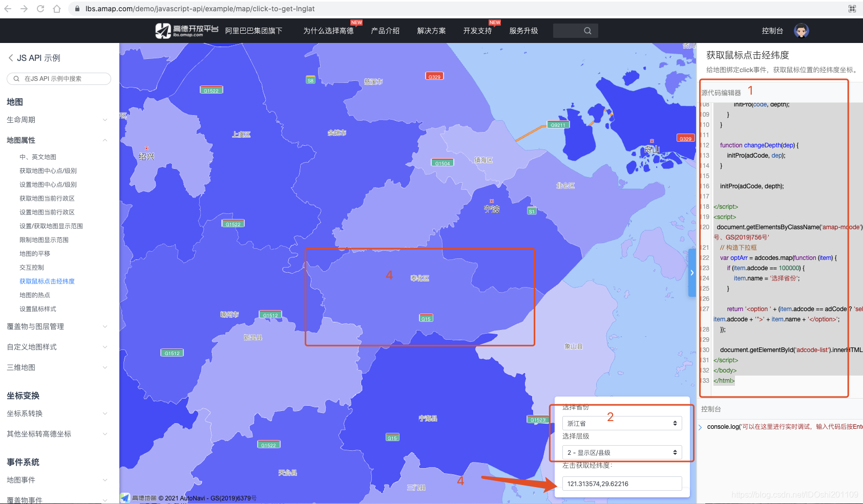The image size is (863, 504).
Task: Collapse the side panel with the blue arrow tab
Action: point(692,273)
